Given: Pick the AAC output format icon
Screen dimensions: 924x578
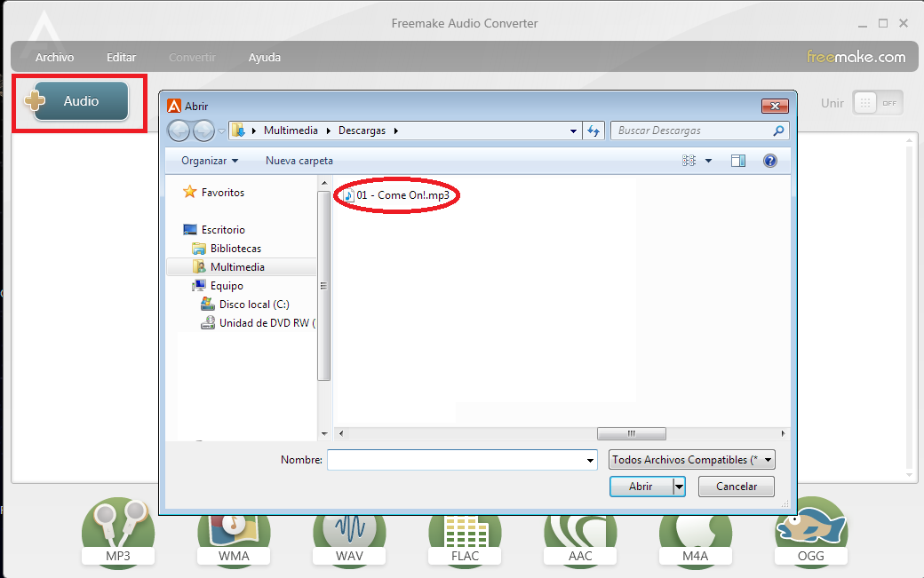Looking at the screenshot, I should [580, 540].
